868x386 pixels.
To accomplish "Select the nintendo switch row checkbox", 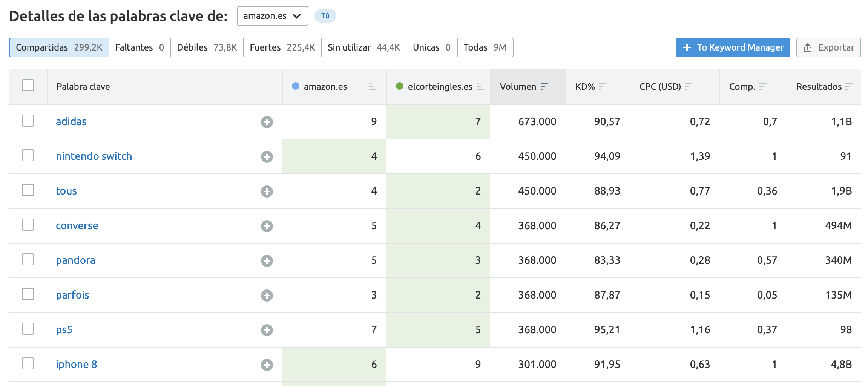I will click(x=28, y=155).
